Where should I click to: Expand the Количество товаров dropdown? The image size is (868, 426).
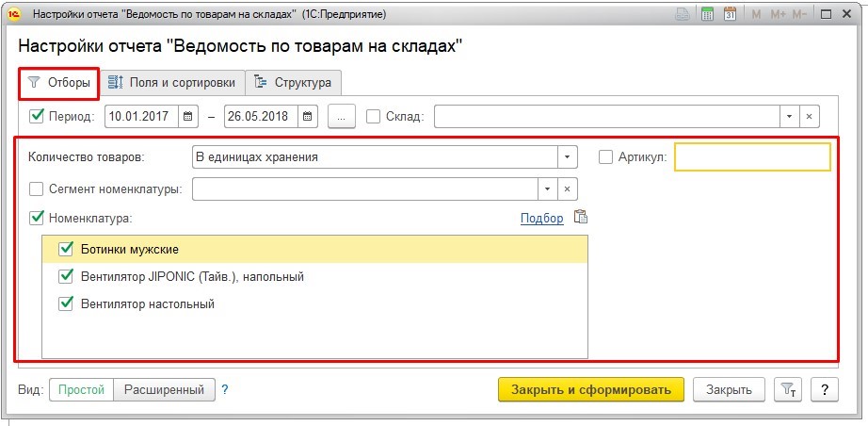click(567, 157)
